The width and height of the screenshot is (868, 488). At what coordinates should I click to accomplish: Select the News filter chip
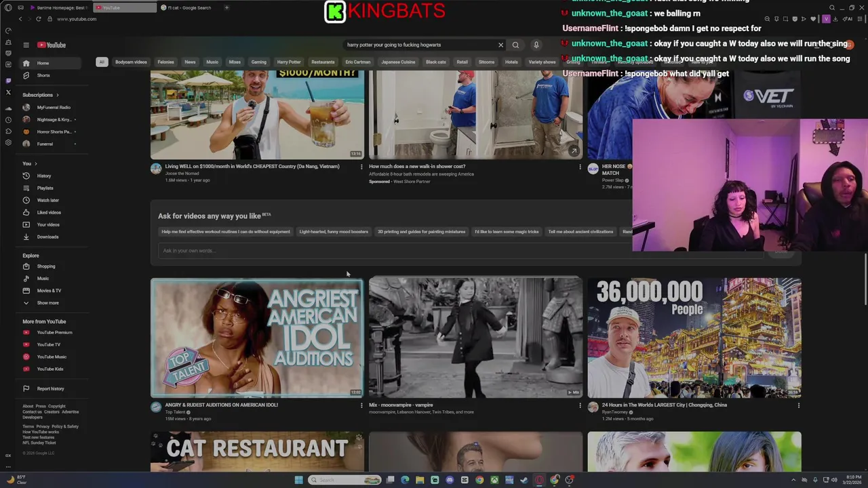(x=190, y=62)
